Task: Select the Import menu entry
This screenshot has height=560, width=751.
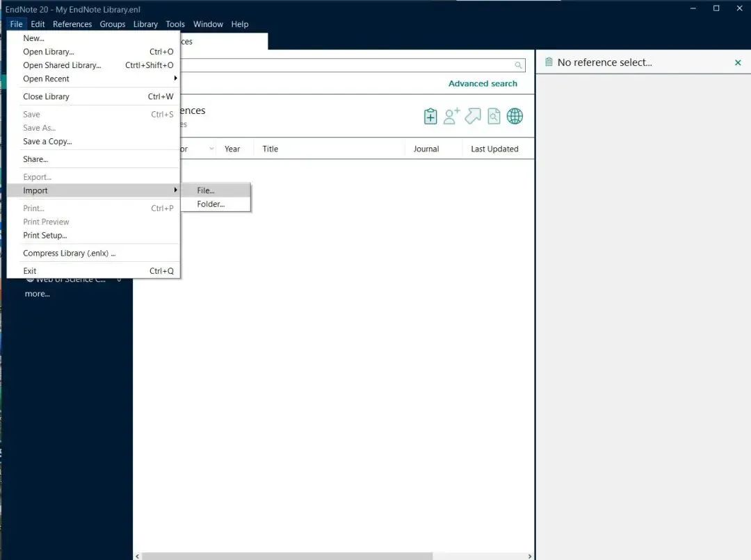Action: [x=93, y=190]
